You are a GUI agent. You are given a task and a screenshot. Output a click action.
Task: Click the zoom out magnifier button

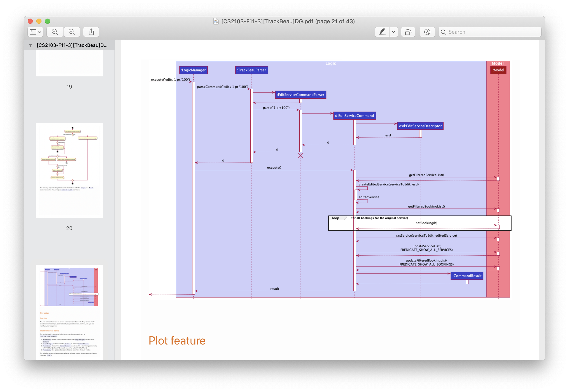coord(55,32)
